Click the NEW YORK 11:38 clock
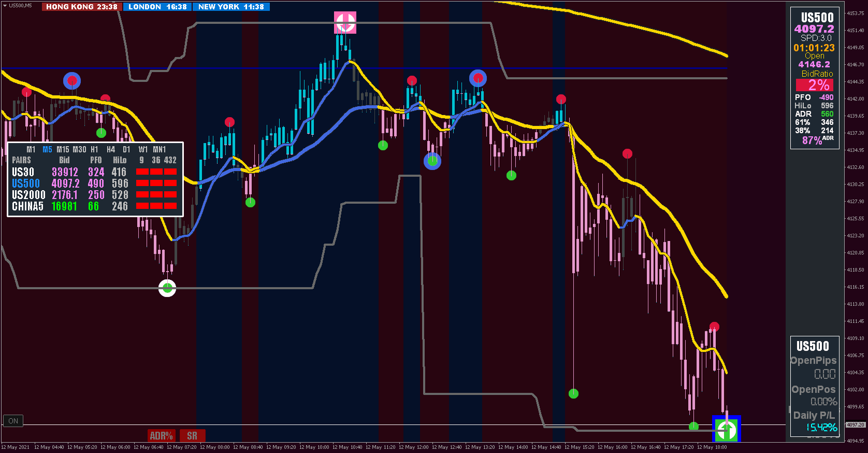 pos(231,7)
